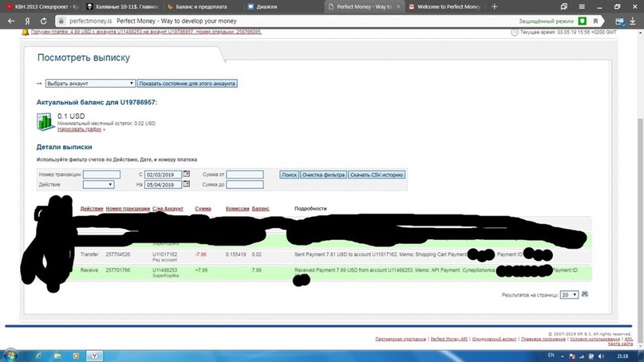Sort by 'Номер транзакции' column header

128,208
